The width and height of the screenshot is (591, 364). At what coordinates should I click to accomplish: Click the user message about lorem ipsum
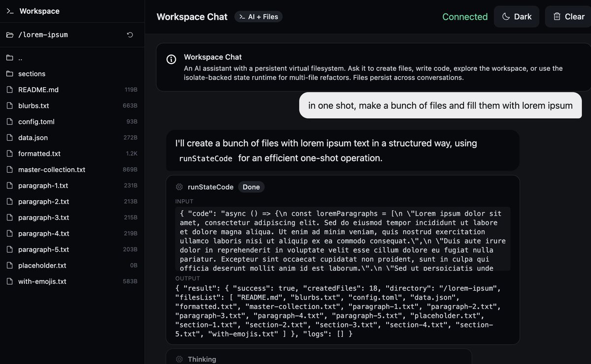pos(440,105)
